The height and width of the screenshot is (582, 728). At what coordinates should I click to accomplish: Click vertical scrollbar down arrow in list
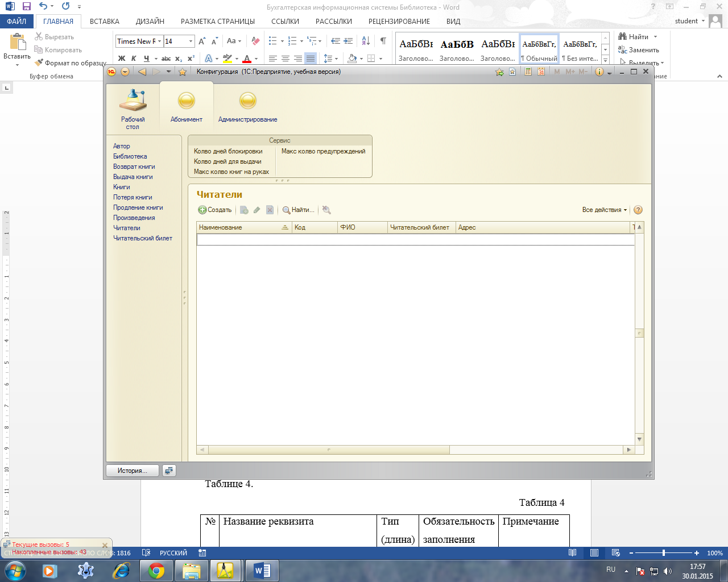click(639, 439)
